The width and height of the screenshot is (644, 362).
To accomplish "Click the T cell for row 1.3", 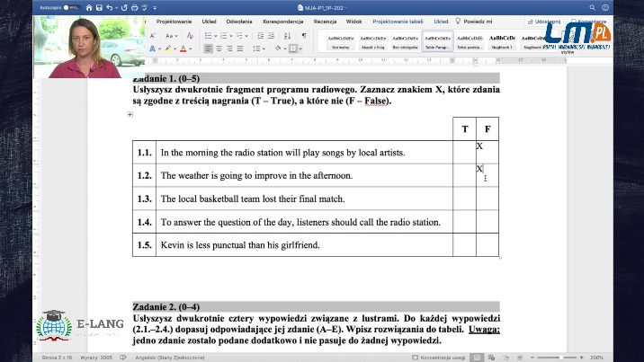I will click(x=464, y=199).
